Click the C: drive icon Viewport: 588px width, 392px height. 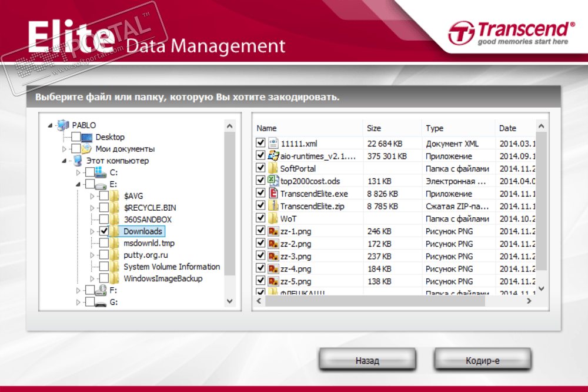pyautogui.click(x=100, y=172)
